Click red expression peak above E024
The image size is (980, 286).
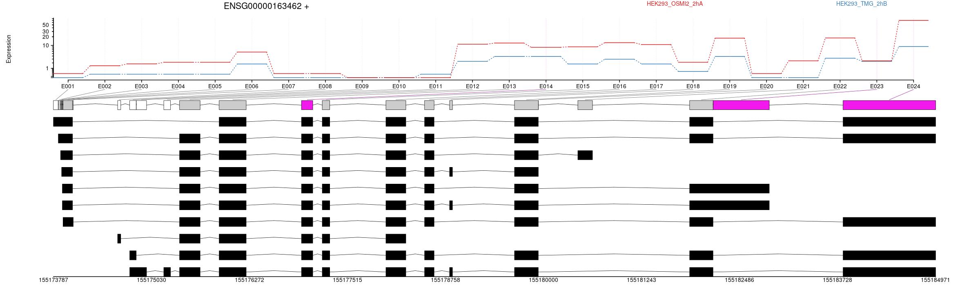pyautogui.click(x=913, y=20)
